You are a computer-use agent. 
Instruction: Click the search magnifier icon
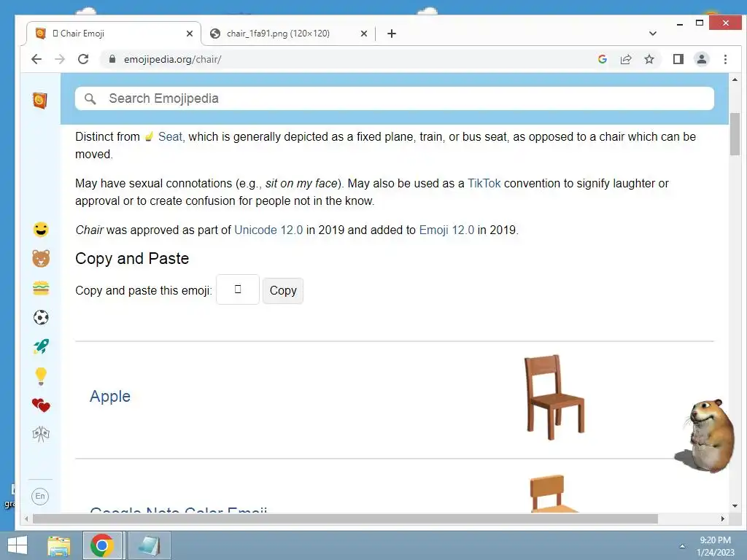pos(90,98)
